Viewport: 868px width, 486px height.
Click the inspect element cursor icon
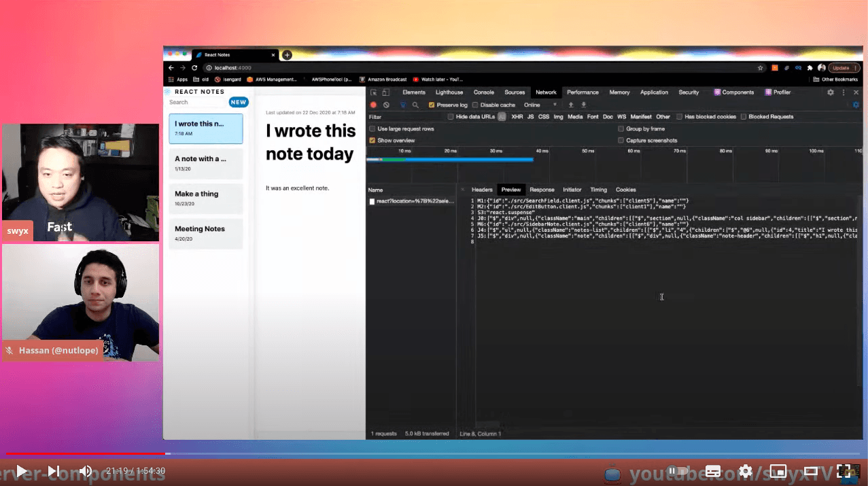tap(372, 92)
